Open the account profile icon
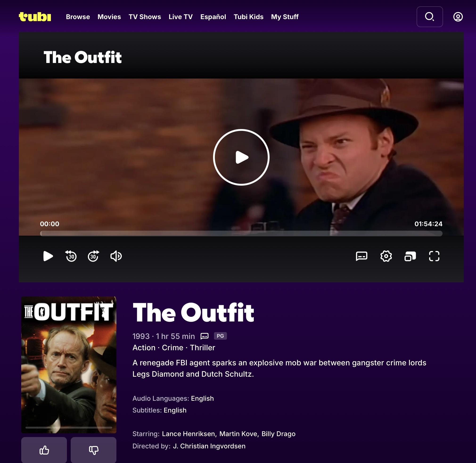 (458, 17)
